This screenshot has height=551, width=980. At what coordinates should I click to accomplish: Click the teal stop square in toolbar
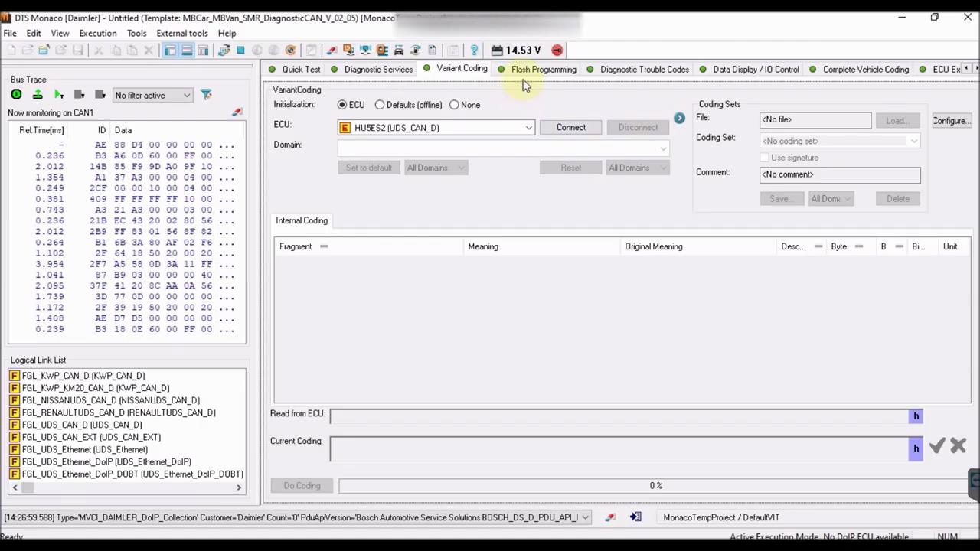pos(240,51)
